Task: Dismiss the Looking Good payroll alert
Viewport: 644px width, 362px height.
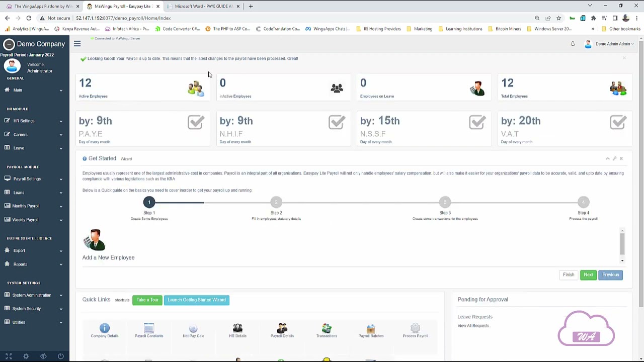Action: click(x=624, y=58)
